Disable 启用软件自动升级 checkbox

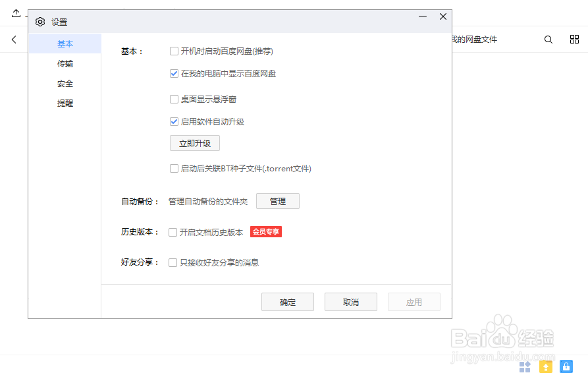(174, 122)
